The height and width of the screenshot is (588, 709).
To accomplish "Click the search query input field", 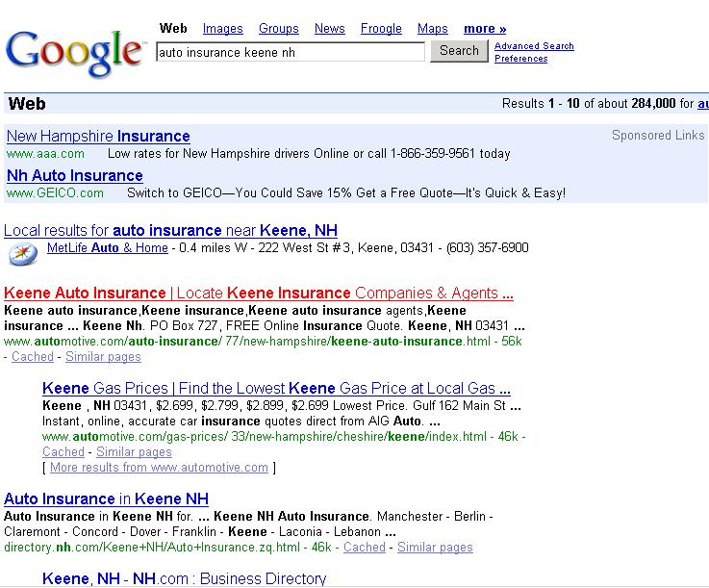I will coord(291,52).
